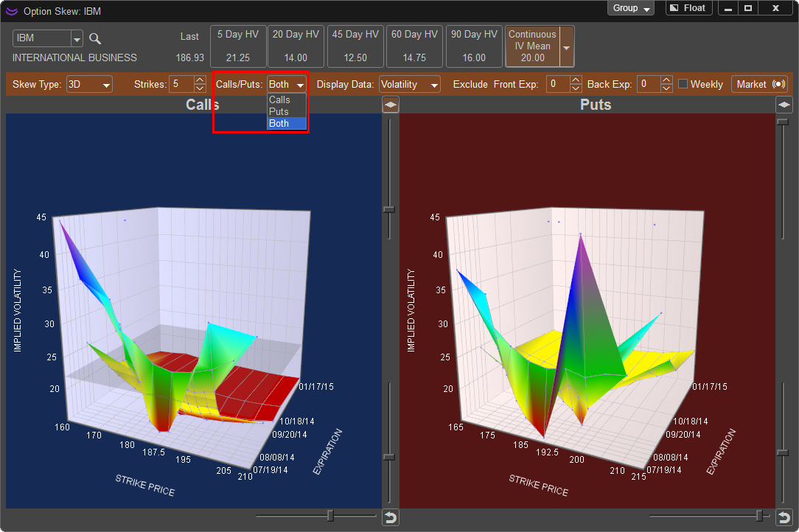
Task: Click the Strikes value field
Action: 182,84
